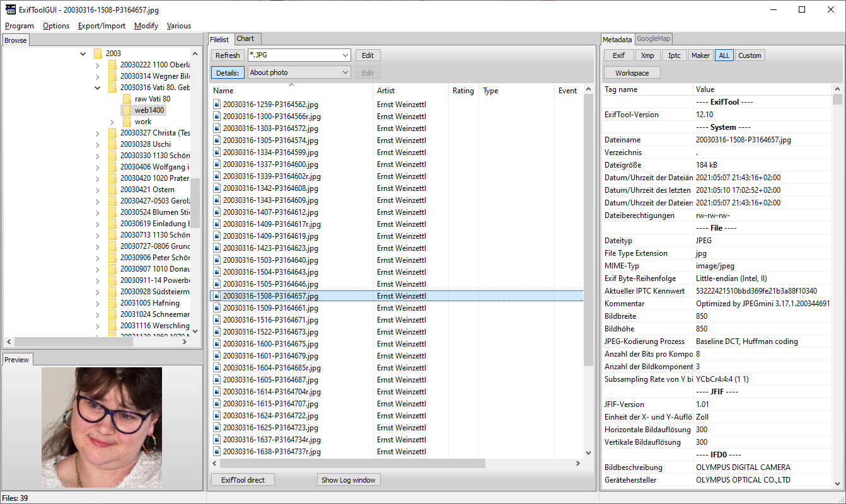The image size is (846, 504).
Task: Click the 2003 folder icon in tree
Action: [98, 54]
